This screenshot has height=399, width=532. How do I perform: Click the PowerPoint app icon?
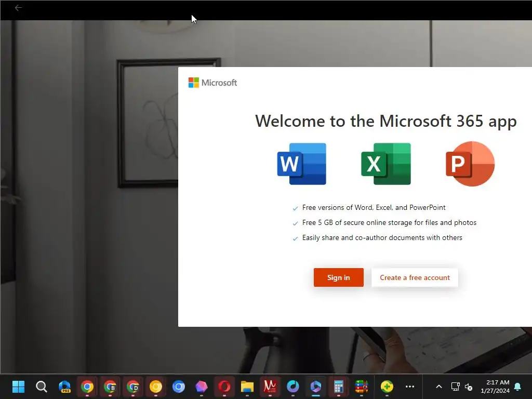point(470,164)
